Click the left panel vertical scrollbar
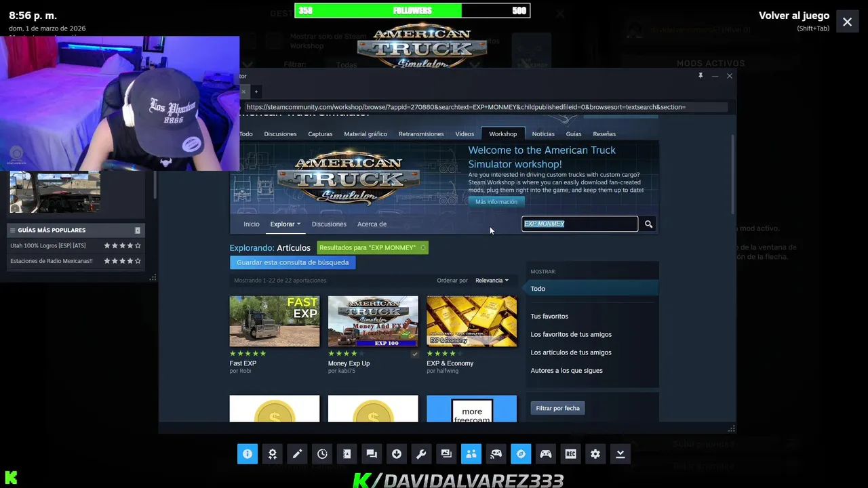Image resolution: width=868 pixels, height=488 pixels. [x=155, y=185]
